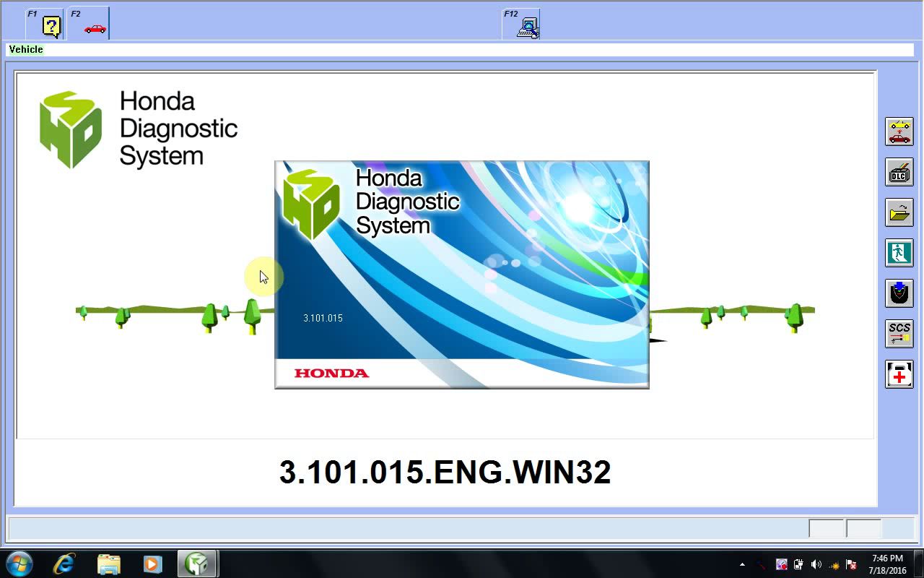Click the open folder file icon
The width and height of the screenshot is (924, 578).
[x=899, y=212]
